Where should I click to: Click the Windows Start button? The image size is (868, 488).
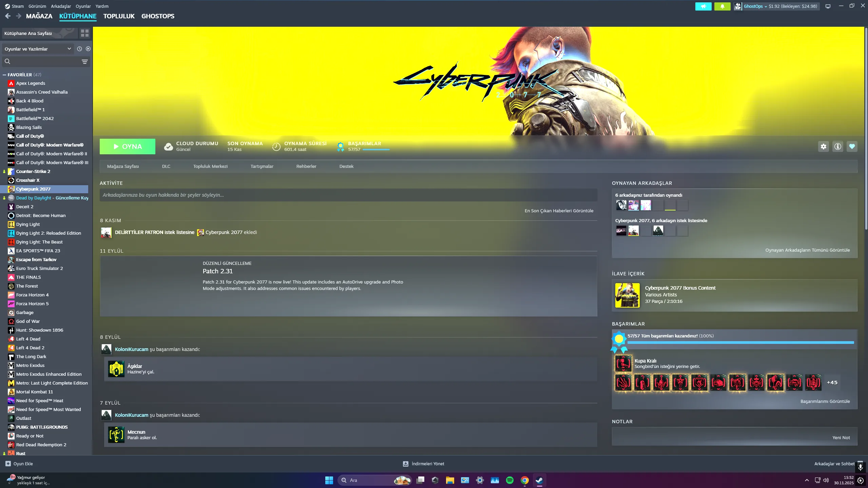pyautogui.click(x=329, y=480)
